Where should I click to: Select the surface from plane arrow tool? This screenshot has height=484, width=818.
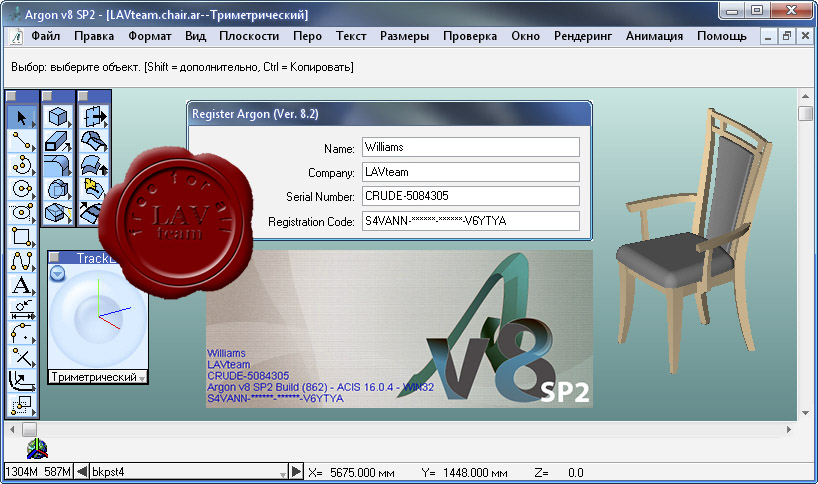[94, 117]
